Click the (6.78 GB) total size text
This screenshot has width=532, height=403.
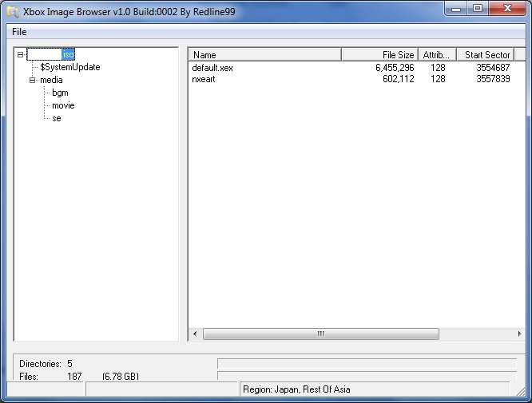coord(121,376)
